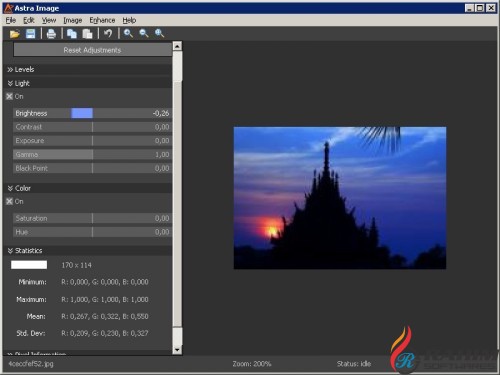Zoom out with the minus magnifier icon
This screenshot has width=500, height=375.
pos(144,33)
